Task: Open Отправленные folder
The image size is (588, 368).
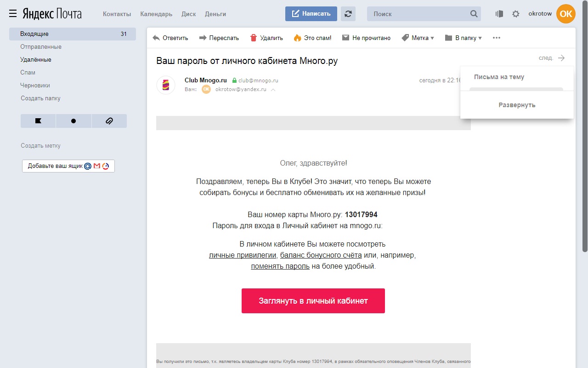Action: (41, 47)
